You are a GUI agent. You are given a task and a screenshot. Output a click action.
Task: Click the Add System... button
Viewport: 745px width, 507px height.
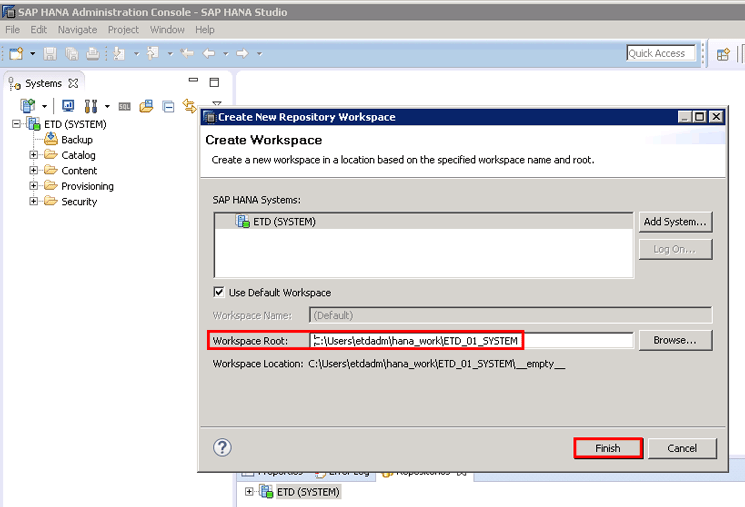click(675, 221)
